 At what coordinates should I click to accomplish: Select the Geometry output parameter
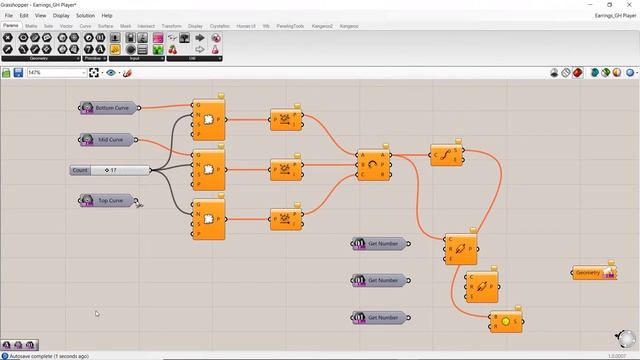click(x=594, y=273)
